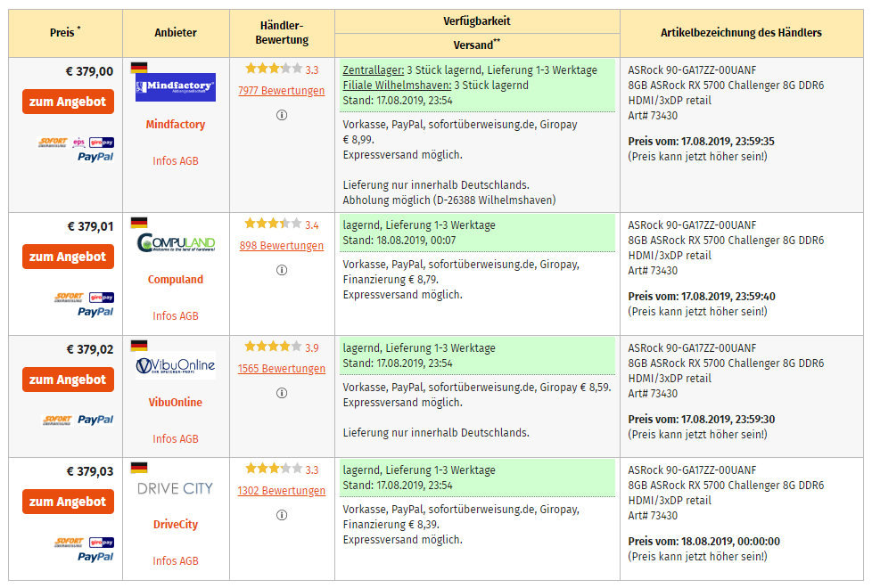Open the VibuOnline vendor name link
The width and height of the screenshot is (872, 588).
tap(175, 403)
